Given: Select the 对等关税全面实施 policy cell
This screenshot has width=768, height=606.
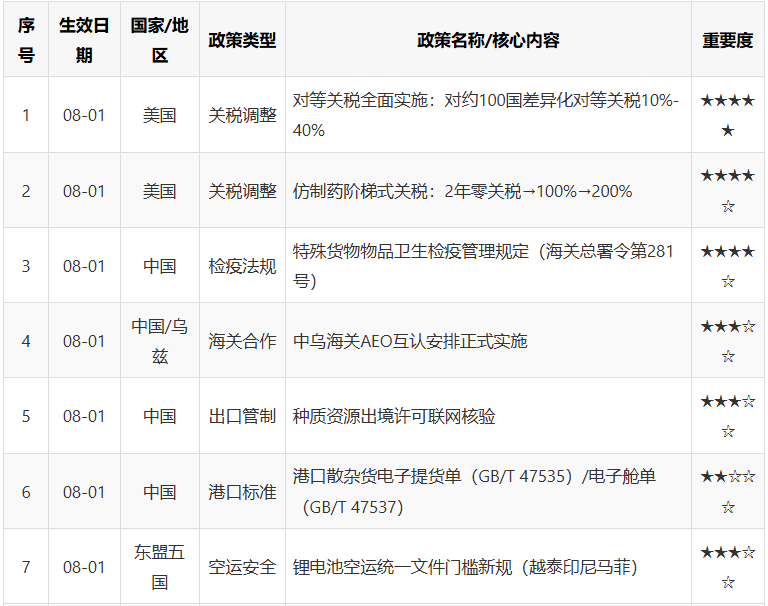Looking at the screenshot, I should tap(488, 115).
